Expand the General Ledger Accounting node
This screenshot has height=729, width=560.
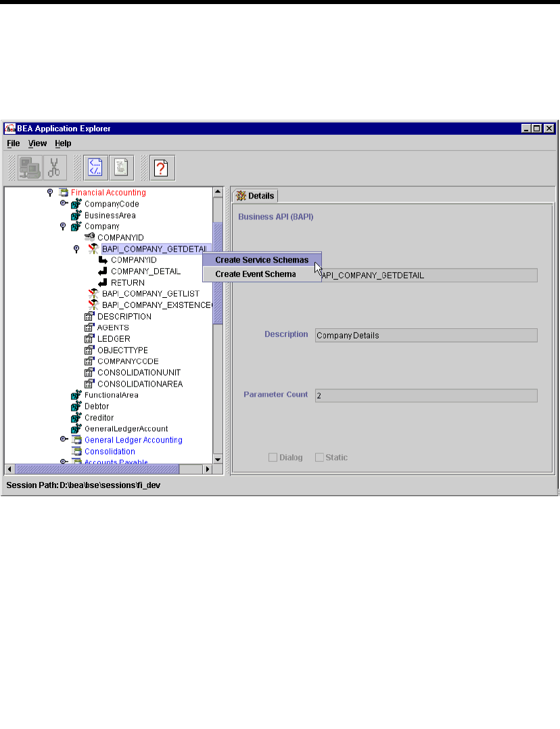pos(64,439)
